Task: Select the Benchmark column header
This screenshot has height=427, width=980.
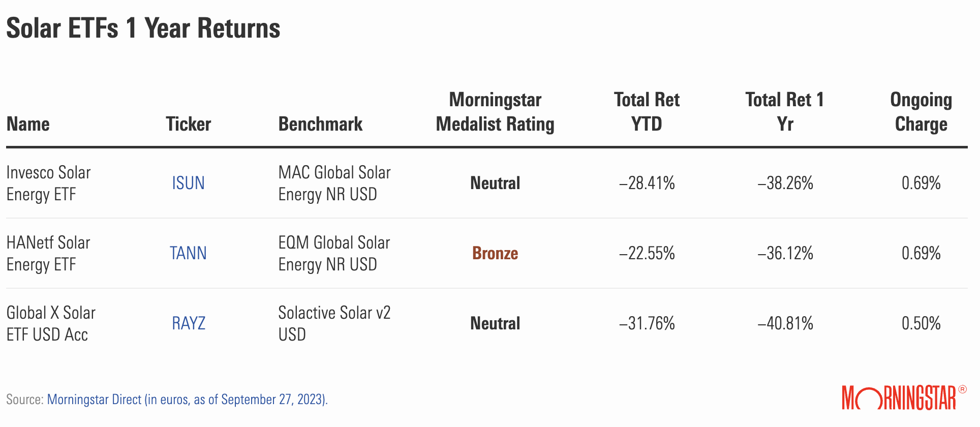Action: tap(320, 124)
